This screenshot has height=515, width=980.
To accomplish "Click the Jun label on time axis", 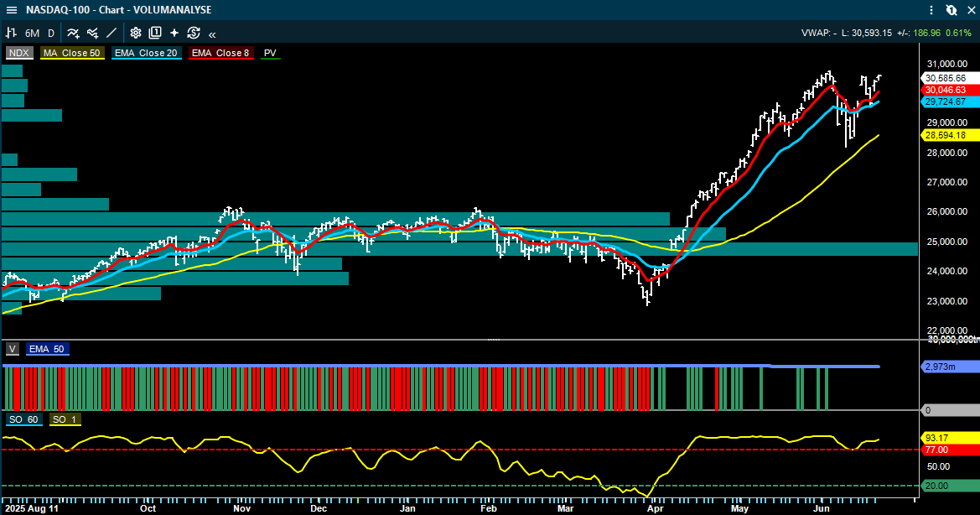I will point(822,509).
